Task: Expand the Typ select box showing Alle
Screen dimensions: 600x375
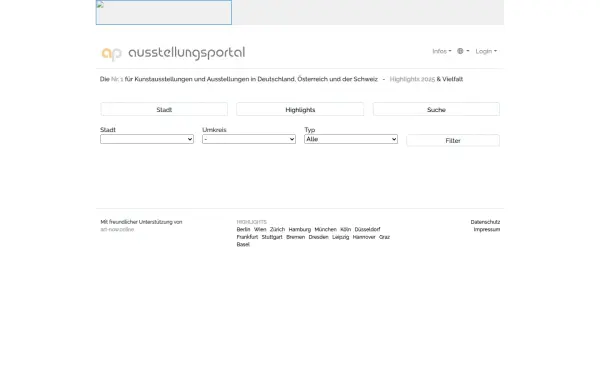Action: tap(351, 139)
